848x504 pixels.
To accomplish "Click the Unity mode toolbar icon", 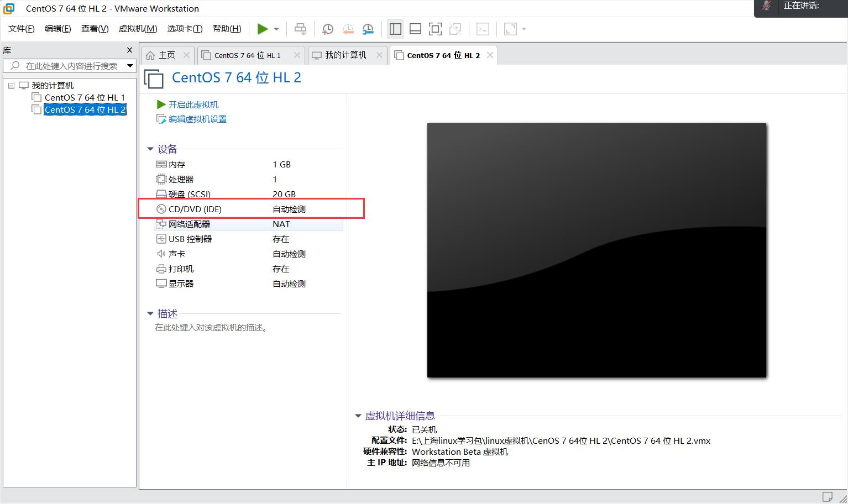I will point(455,29).
